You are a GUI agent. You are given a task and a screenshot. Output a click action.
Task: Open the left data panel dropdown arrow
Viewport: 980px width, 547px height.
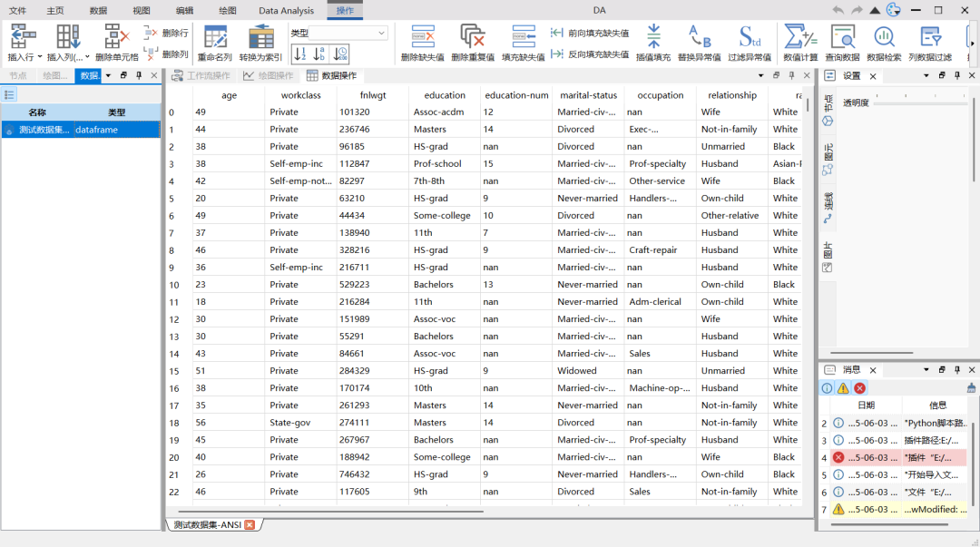click(108, 75)
